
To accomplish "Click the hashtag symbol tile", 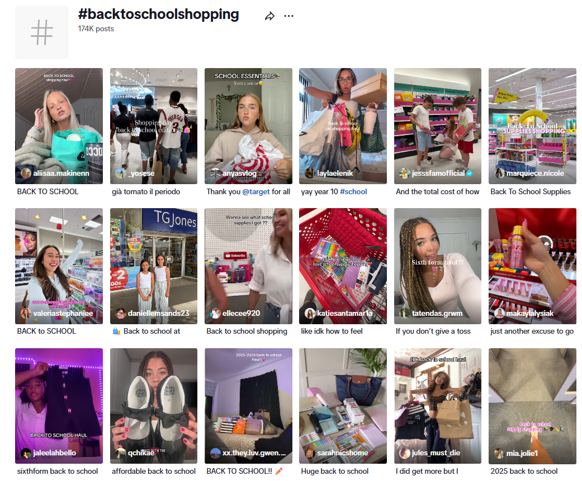I will pos(42,32).
